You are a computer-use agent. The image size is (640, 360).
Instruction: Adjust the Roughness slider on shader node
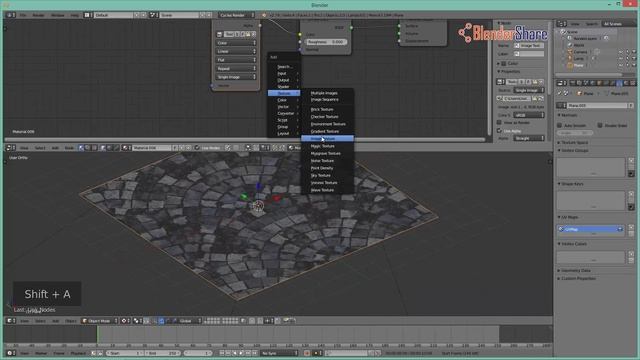click(327, 42)
